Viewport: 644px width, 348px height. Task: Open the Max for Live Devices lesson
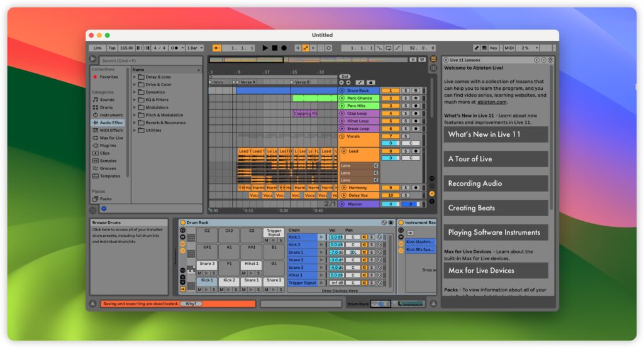click(496, 271)
